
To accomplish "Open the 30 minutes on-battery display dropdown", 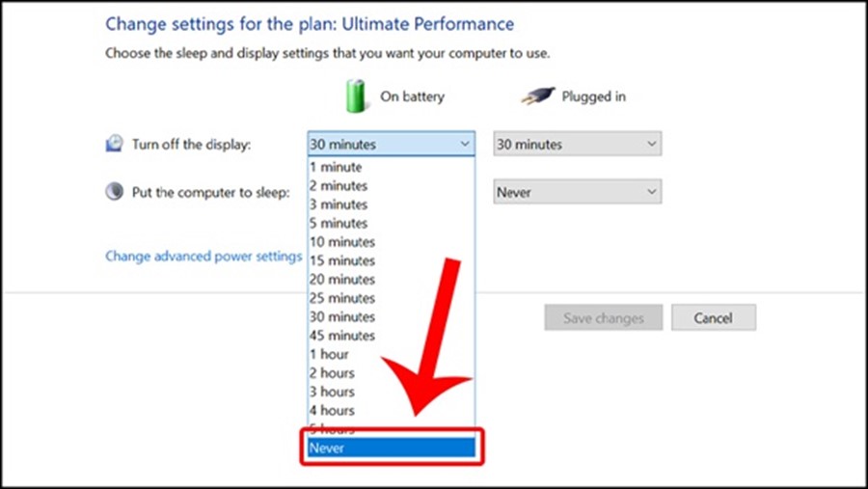I will 392,144.
